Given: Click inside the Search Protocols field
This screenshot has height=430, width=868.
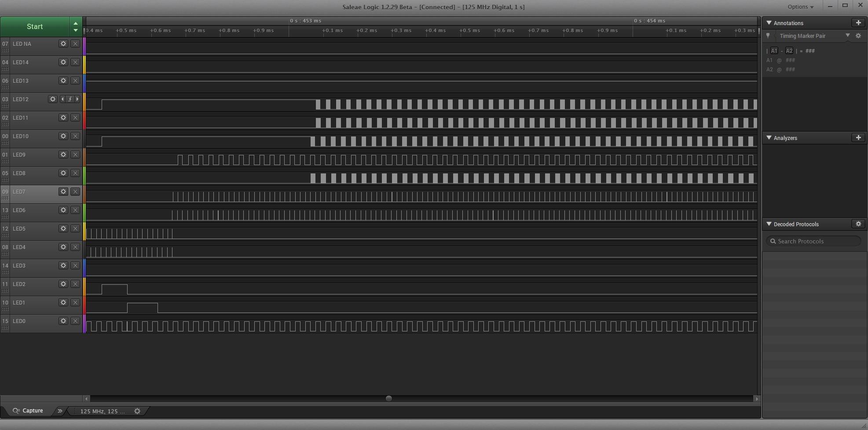Looking at the screenshot, I should tap(814, 241).
